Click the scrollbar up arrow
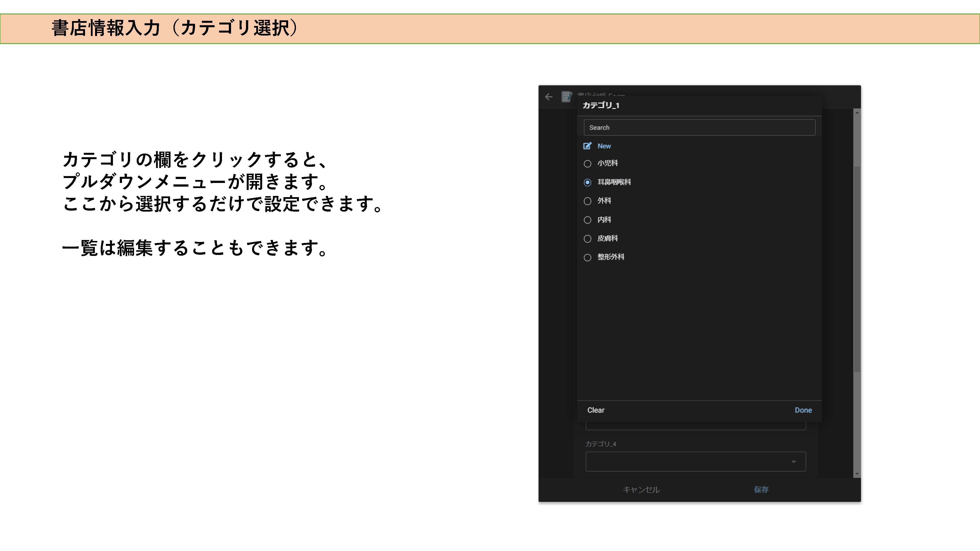The width and height of the screenshot is (980, 551). [x=857, y=113]
